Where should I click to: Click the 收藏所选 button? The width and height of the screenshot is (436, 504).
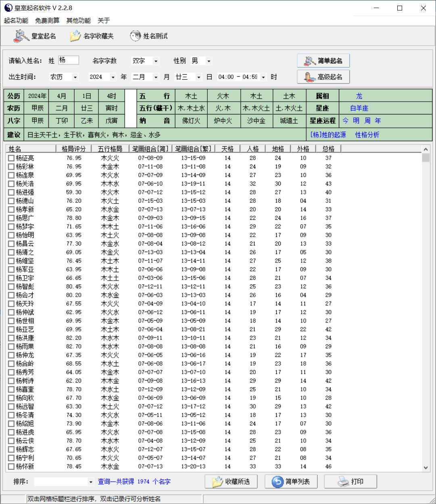(x=231, y=481)
